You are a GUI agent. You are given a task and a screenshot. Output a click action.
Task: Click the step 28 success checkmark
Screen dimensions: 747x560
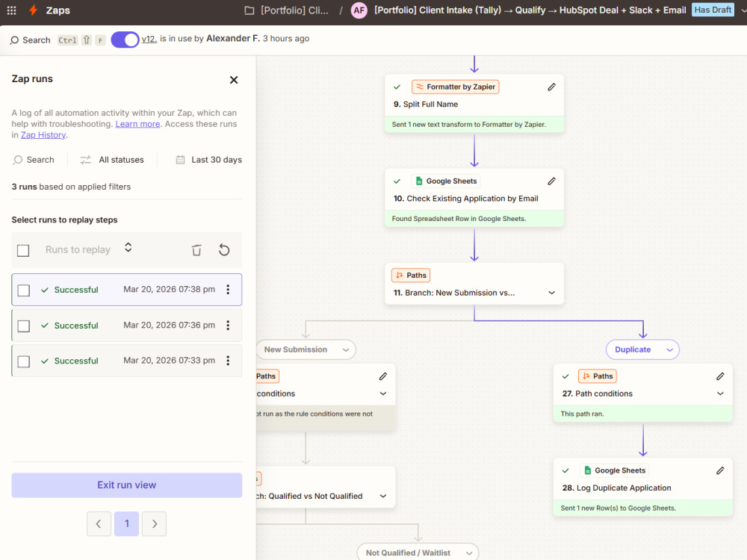coord(565,470)
